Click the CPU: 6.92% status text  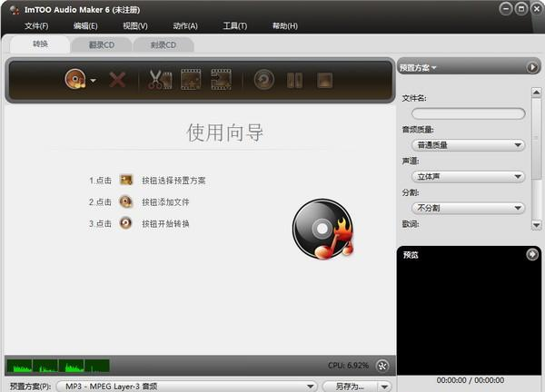348,366
